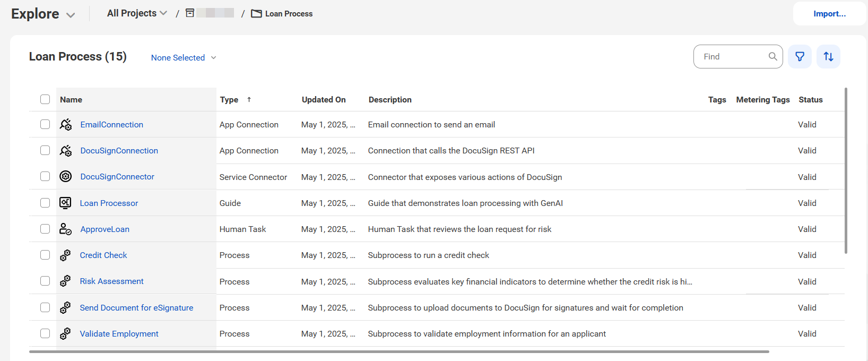Open the Send Document for eSignature link
This screenshot has width=868, height=361.
[136, 307]
